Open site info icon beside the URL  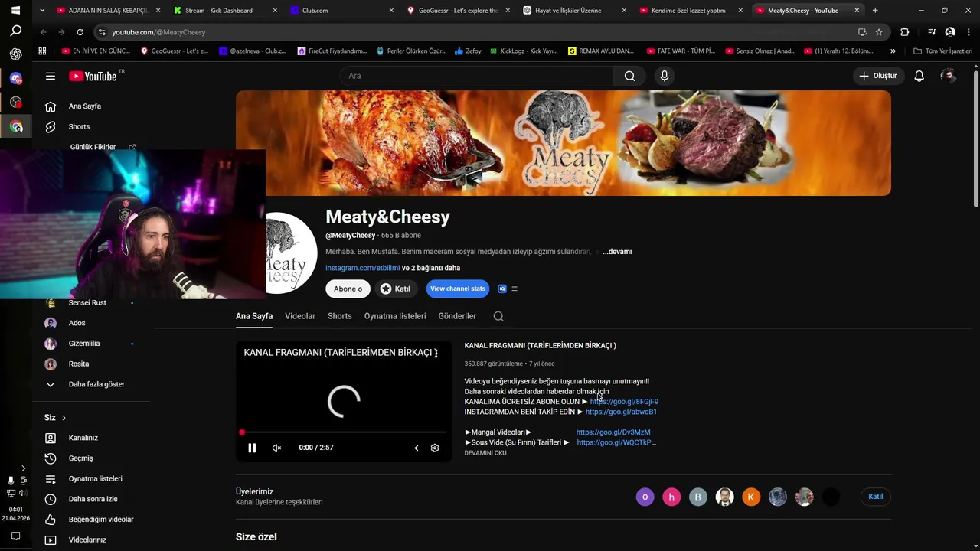[x=102, y=32]
